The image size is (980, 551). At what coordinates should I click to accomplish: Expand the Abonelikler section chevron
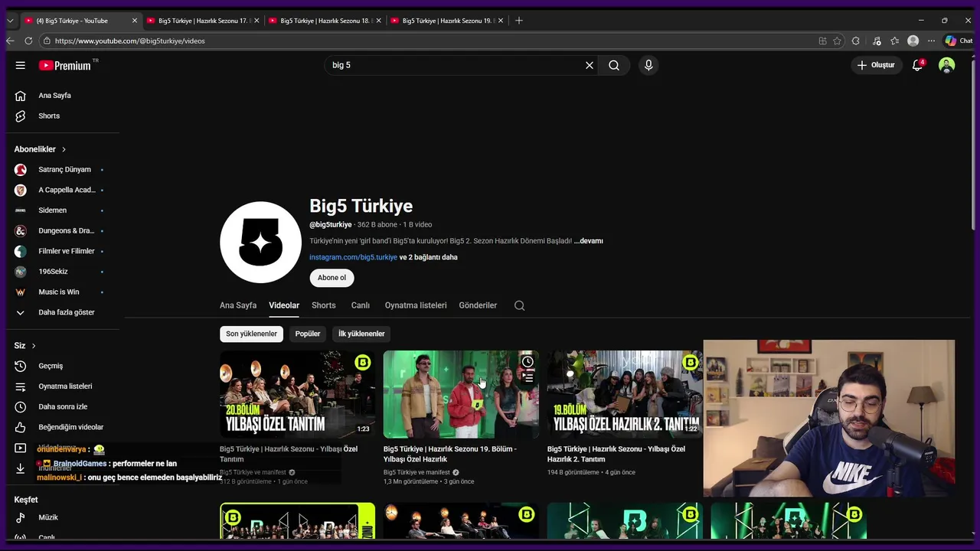[64, 149]
